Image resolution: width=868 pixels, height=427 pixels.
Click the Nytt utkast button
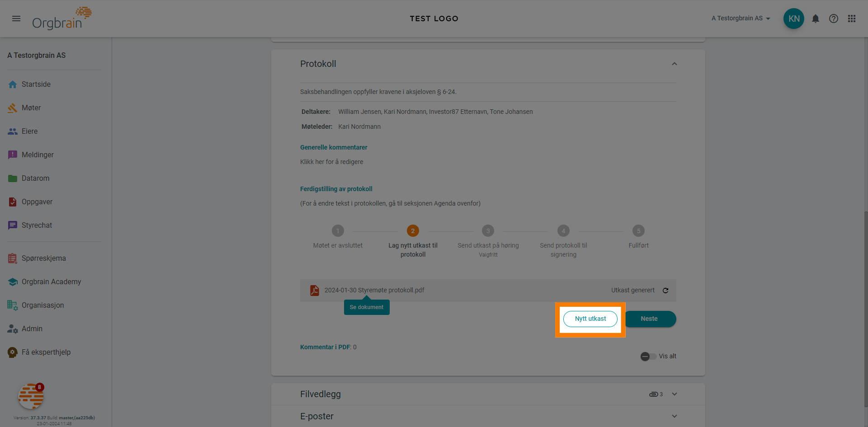click(590, 319)
